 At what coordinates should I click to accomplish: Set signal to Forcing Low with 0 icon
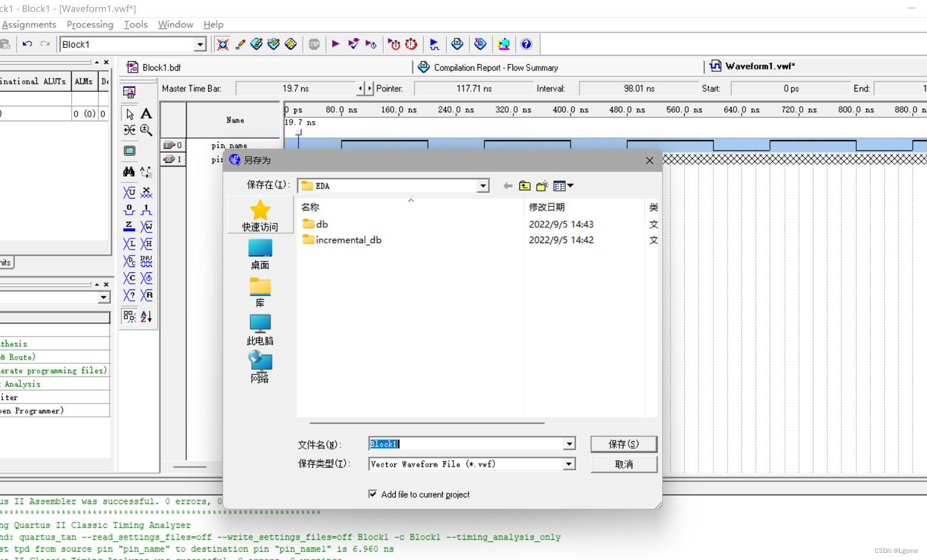(x=129, y=209)
